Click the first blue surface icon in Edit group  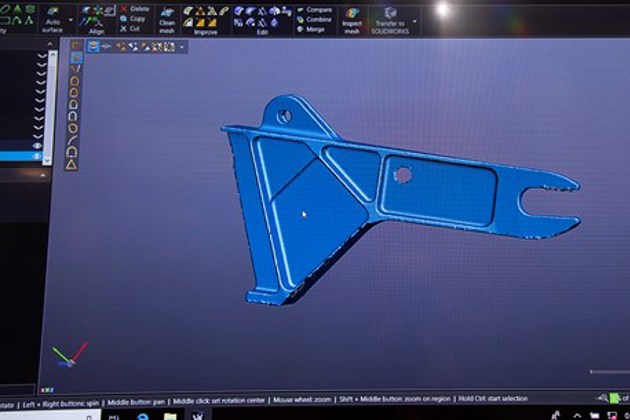(x=239, y=11)
